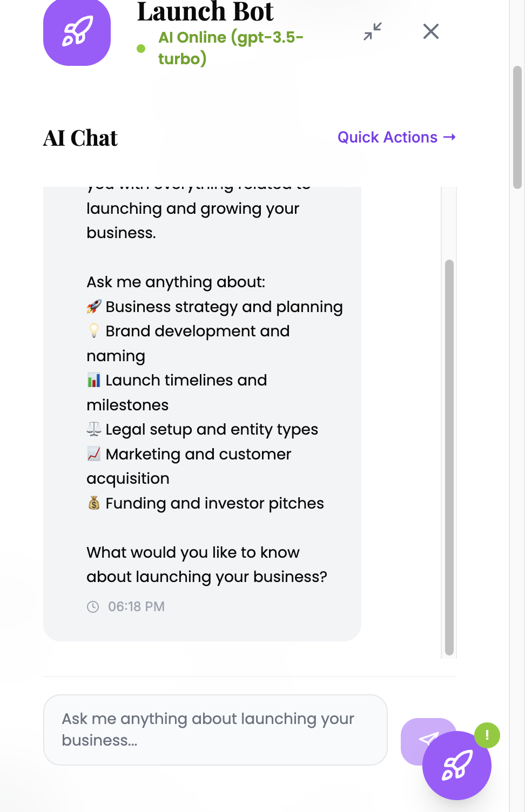Click the purple rocket logo in header

coord(77,32)
